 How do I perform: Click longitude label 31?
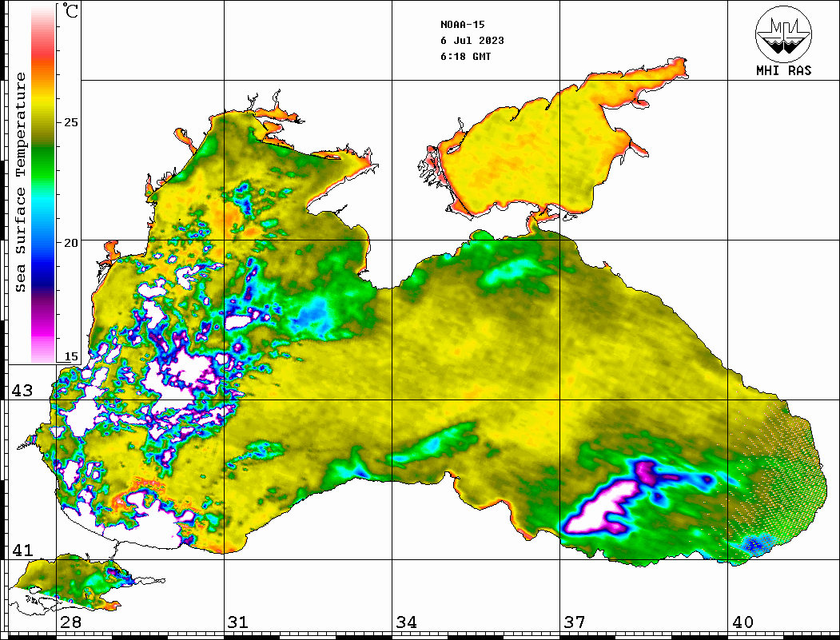coord(238,622)
